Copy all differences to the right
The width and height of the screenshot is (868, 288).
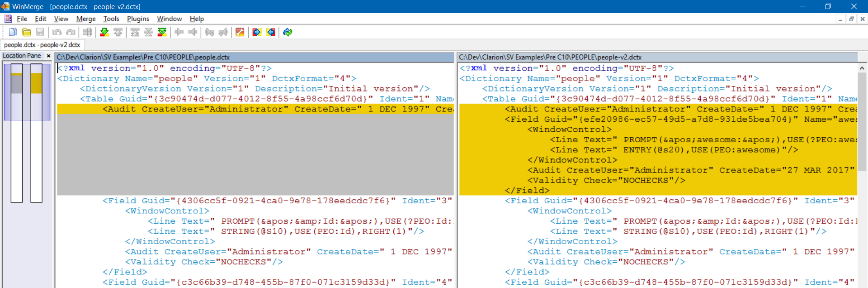point(257,32)
